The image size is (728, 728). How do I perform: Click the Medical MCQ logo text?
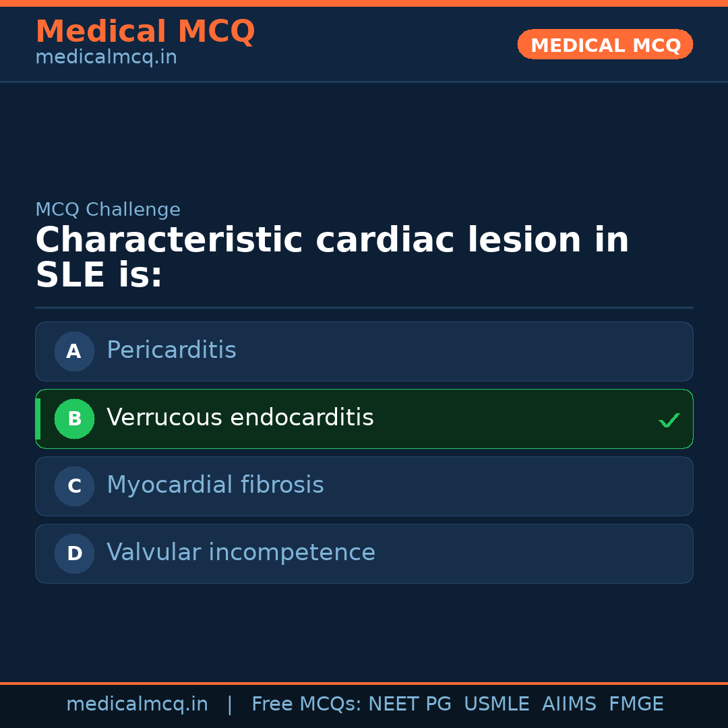pyautogui.click(x=145, y=31)
